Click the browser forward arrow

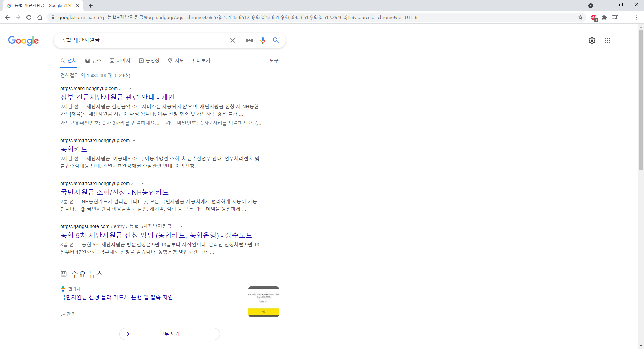click(x=18, y=17)
